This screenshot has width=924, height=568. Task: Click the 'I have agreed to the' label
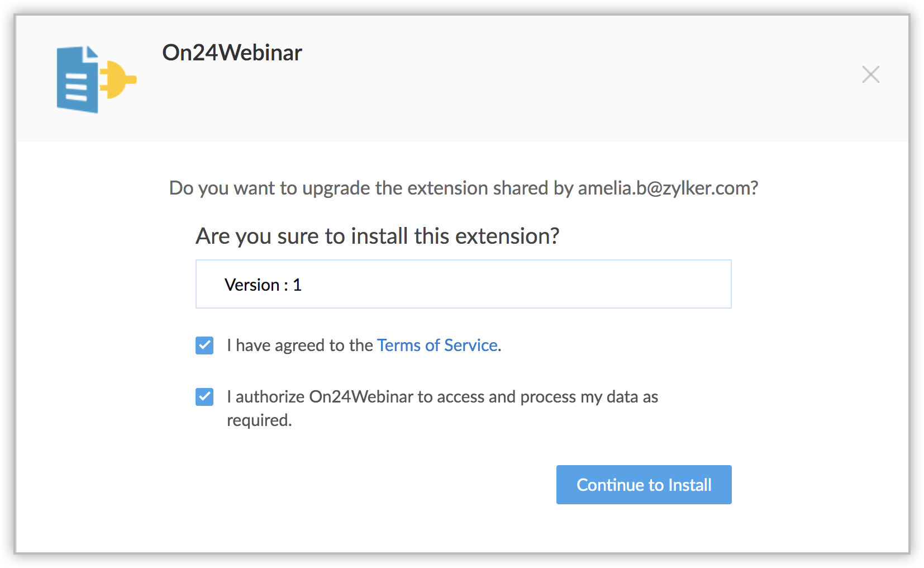click(x=299, y=345)
